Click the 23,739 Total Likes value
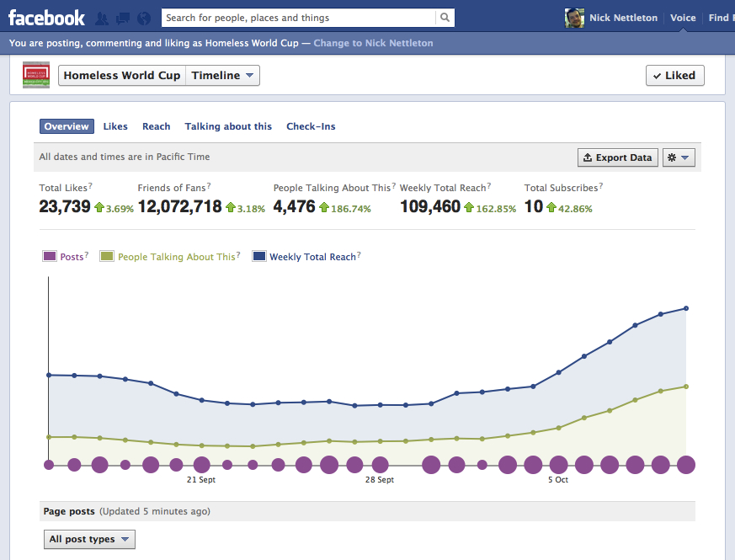The image size is (735, 560). pyautogui.click(x=65, y=206)
